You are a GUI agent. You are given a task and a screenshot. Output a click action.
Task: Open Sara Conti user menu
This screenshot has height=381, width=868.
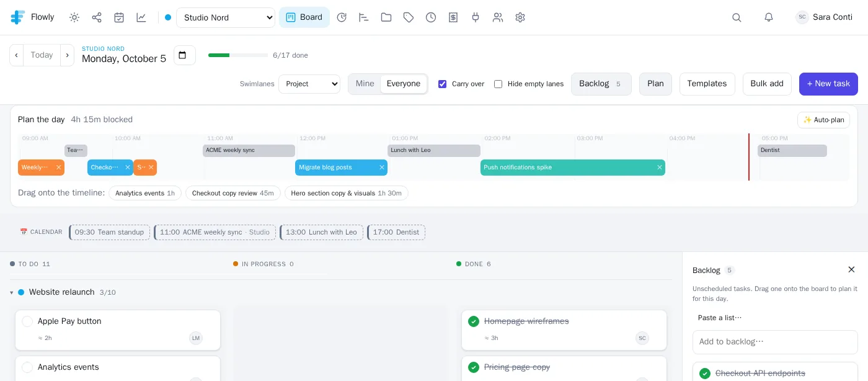pyautogui.click(x=825, y=17)
